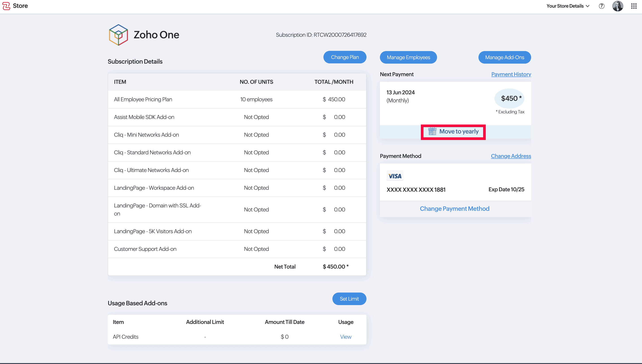
Task: Open the help question mark icon
Action: click(x=601, y=6)
